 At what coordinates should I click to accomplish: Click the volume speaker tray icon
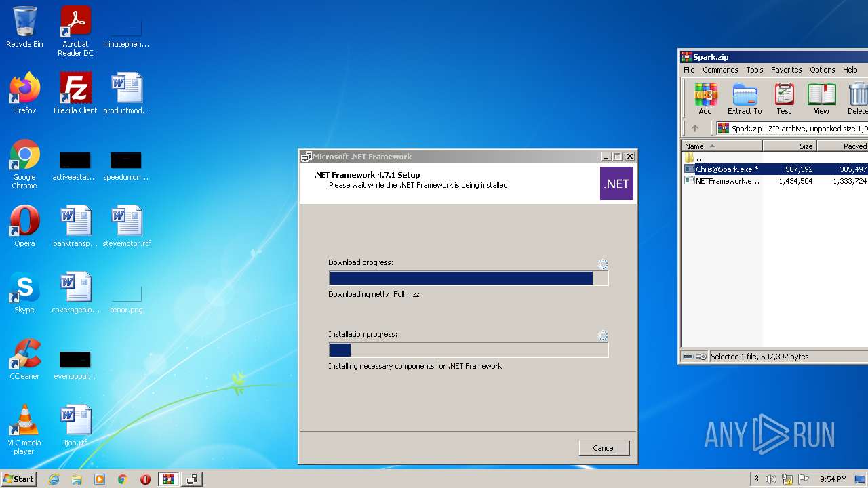point(771,479)
